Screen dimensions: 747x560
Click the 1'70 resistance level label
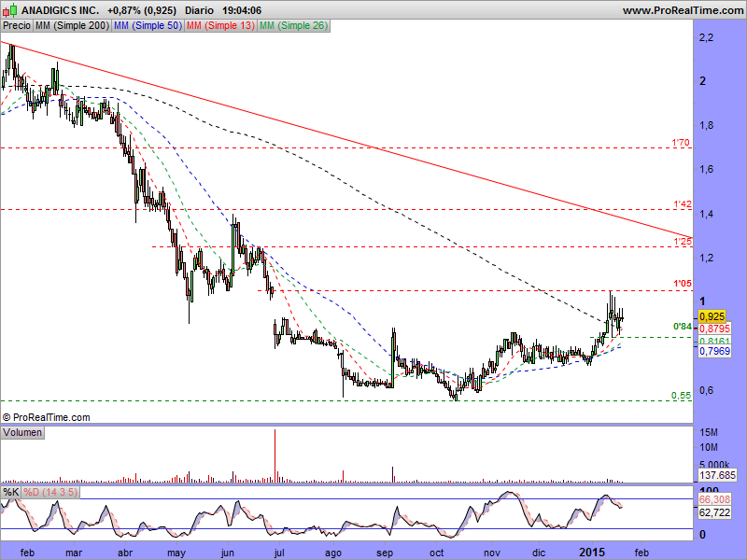pyautogui.click(x=681, y=143)
